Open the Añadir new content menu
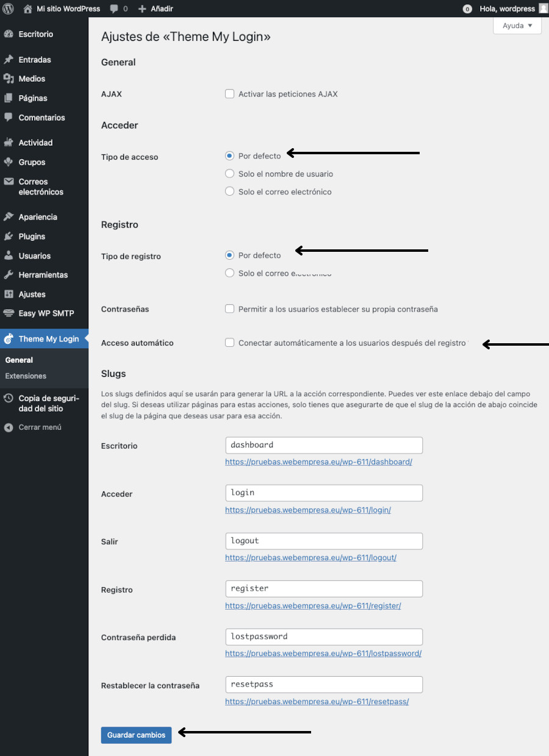549x756 pixels. pos(156,9)
